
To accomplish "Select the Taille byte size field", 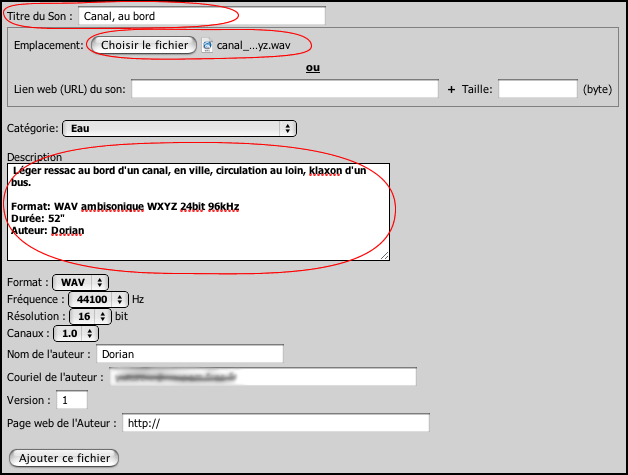I will point(537,89).
